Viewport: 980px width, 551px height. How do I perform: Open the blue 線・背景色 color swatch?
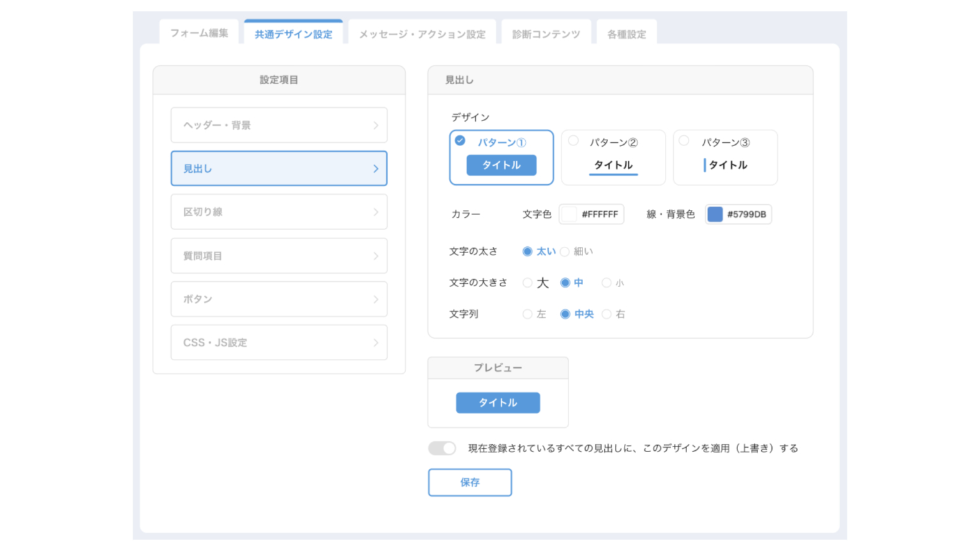715,214
